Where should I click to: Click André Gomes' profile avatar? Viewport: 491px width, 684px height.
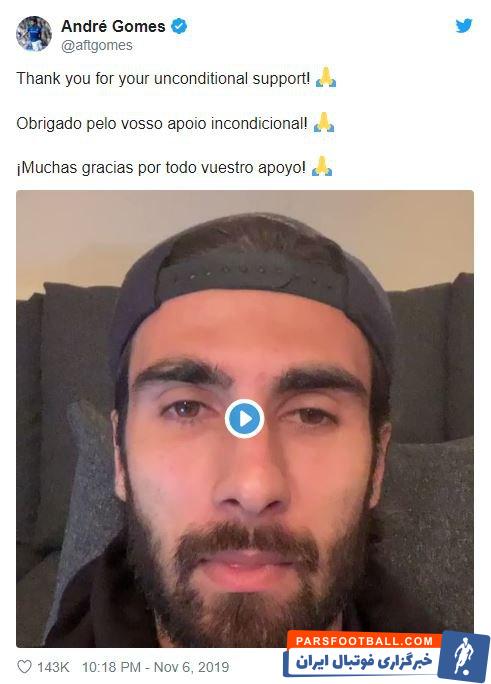tap(34, 34)
